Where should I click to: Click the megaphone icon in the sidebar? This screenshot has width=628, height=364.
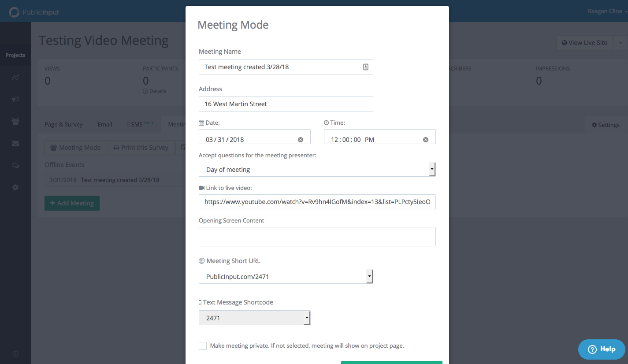point(15,100)
